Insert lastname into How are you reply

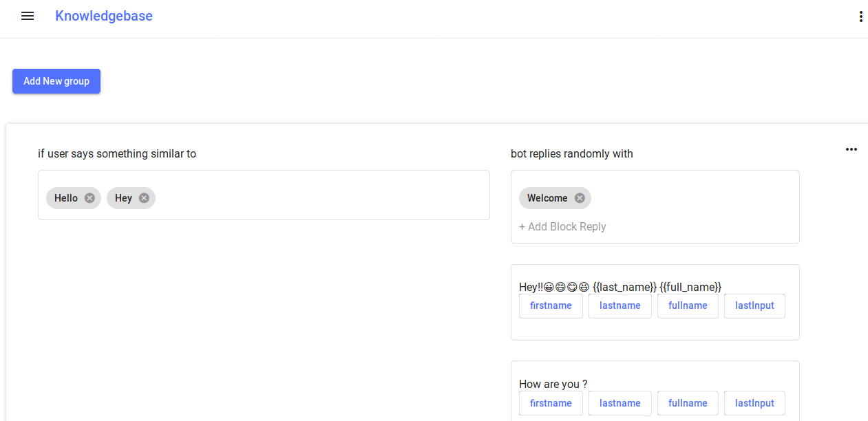(x=620, y=403)
